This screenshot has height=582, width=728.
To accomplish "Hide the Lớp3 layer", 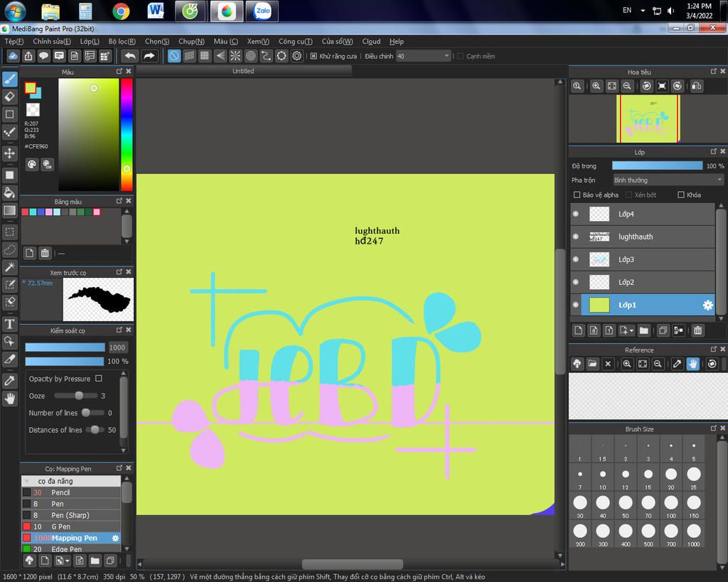I will (576, 259).
